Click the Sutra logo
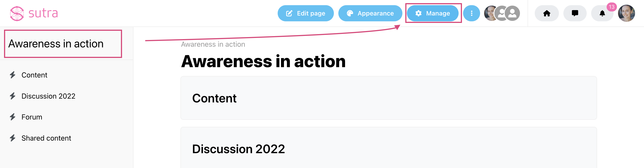The height and width of the screenshot is (168, 644). click(34, 13)
